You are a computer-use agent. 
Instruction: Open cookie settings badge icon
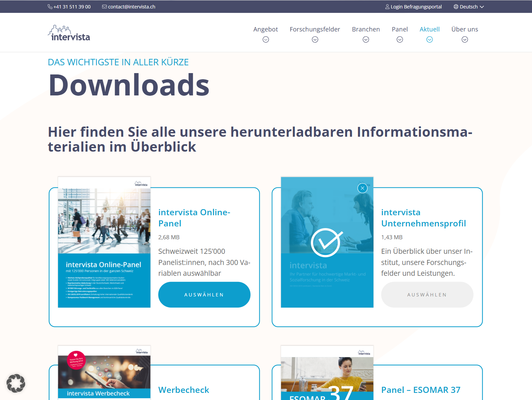pos(16,383)
